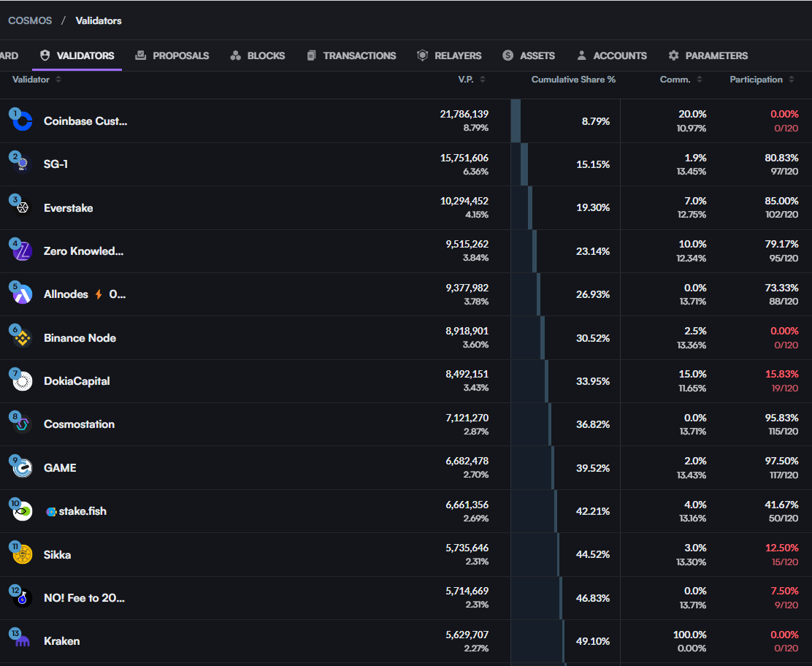Open the Relayers tab
812x666 pixels.
click(x=450, y=55)
